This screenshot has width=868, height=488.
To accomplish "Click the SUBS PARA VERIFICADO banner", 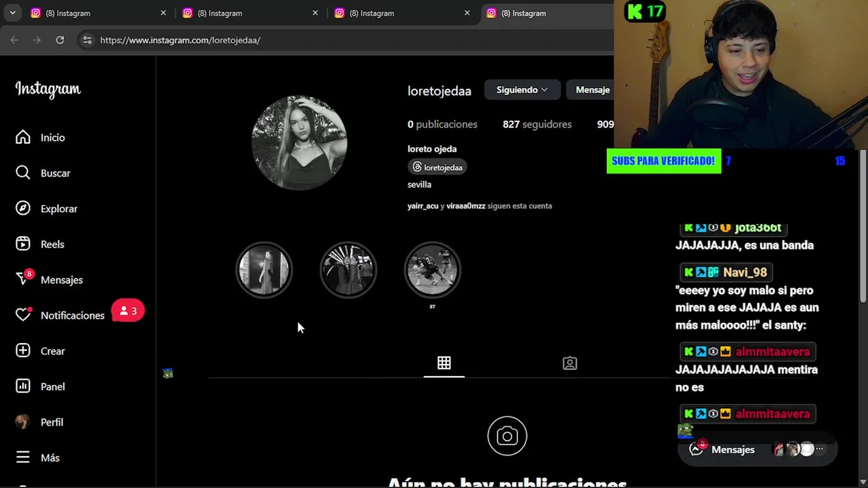I will [x=664, y=161].
